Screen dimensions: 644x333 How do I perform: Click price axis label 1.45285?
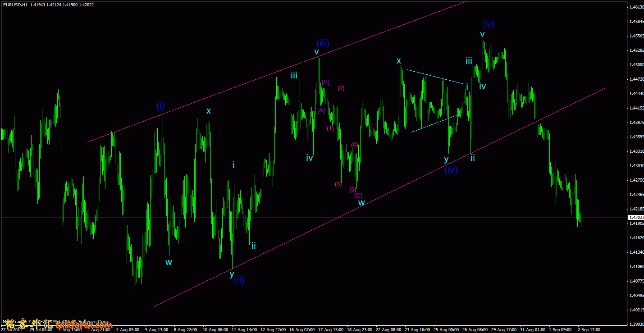tap(636, 50)
